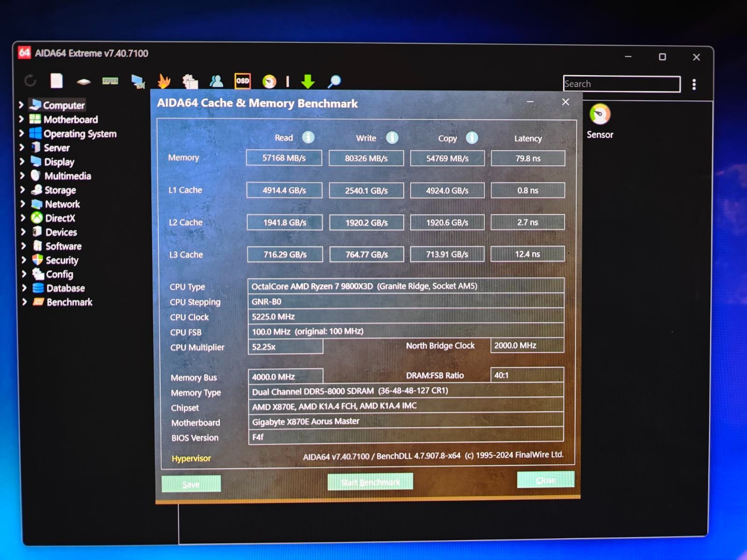Click Chipset value AMD X870E
This screenshot has width=747, height=560.
[406, 406]
